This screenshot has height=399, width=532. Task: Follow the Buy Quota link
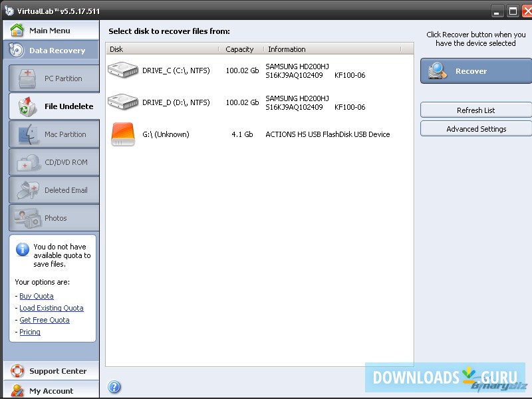click(37, 296)
